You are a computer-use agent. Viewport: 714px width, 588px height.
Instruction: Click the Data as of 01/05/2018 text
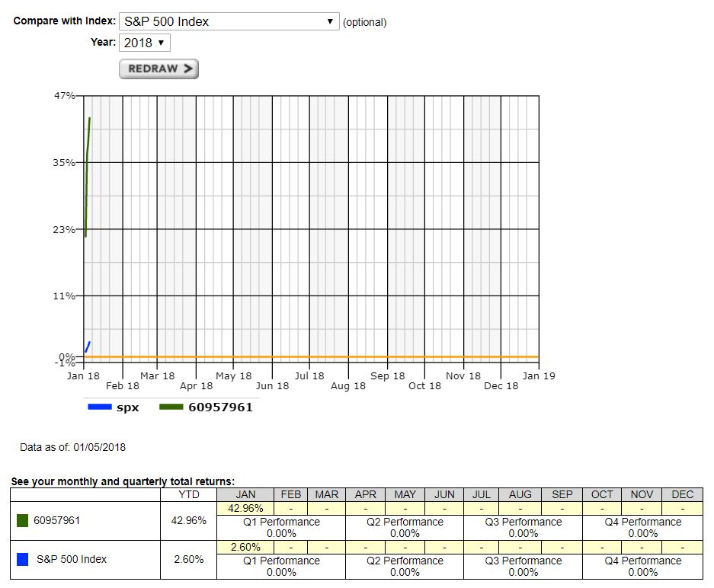(x=73, y=447)
